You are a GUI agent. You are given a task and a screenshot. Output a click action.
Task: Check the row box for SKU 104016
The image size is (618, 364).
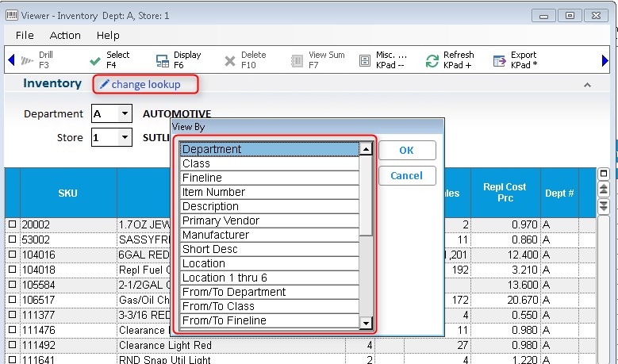pos(12,254)
